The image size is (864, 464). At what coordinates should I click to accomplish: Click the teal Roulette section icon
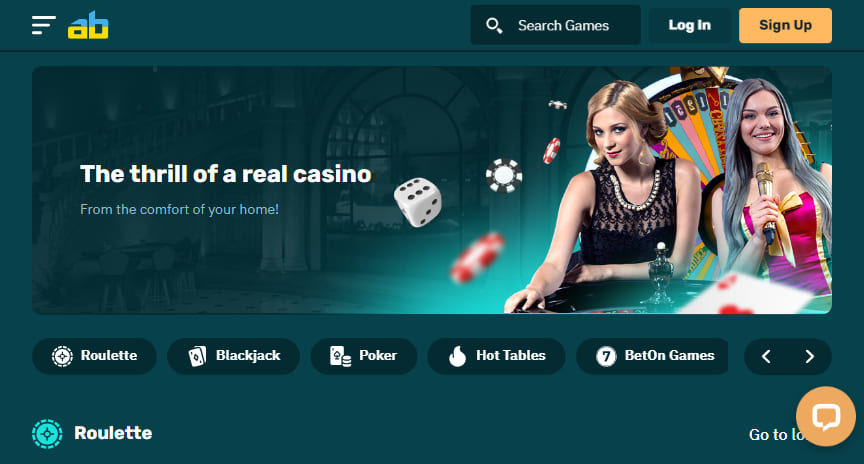click(x=47, y=434)
